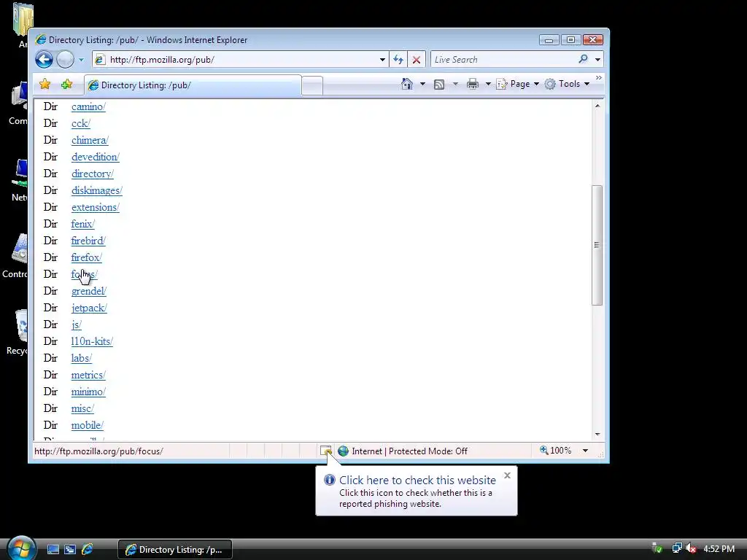Open the mobile/ directory link
Viewport: 747px width, 560px height.
88,425
